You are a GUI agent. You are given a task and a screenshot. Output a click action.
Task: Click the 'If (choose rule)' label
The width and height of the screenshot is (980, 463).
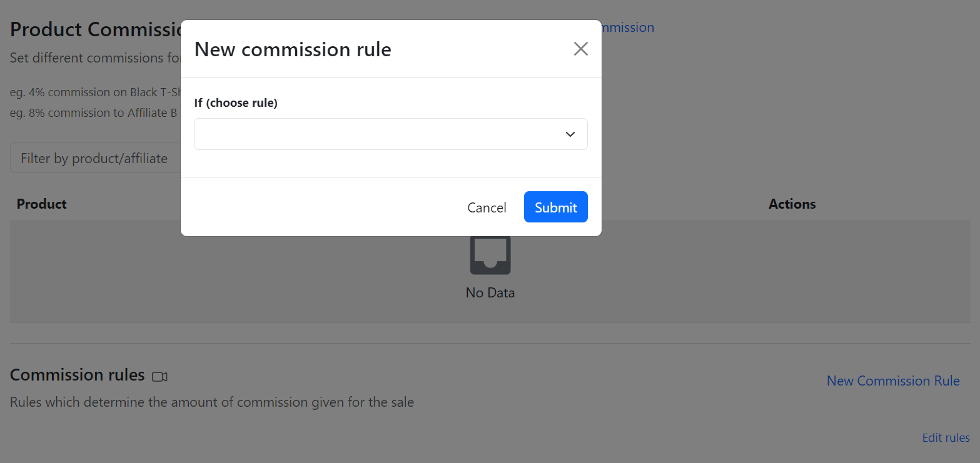click(x=236, y=103)
